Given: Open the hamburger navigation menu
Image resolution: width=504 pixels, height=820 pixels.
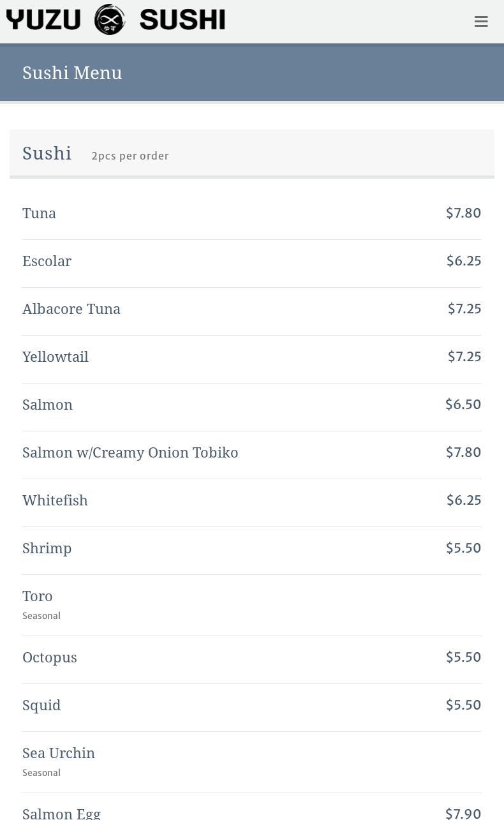Looking at the screenshot, I should click(481, 22).
